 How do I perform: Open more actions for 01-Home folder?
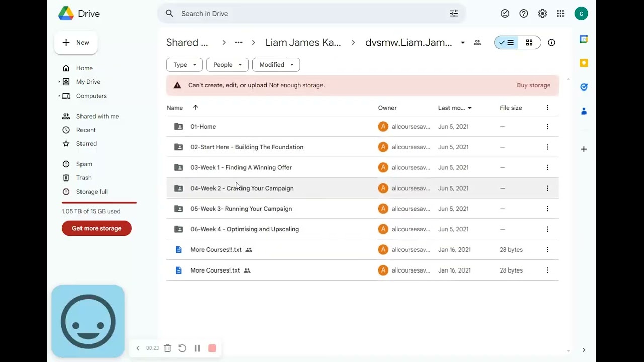click(x=547, y=127)
